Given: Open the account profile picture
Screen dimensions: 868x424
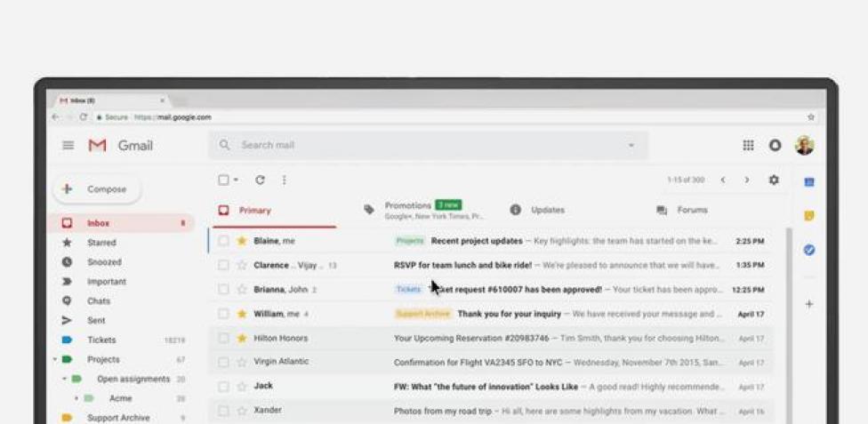Looking at the screenshot, I should click(804, 146).
